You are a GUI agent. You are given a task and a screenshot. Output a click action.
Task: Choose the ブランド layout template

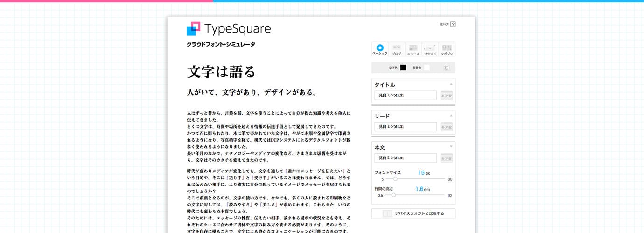[x=430, y=49]
